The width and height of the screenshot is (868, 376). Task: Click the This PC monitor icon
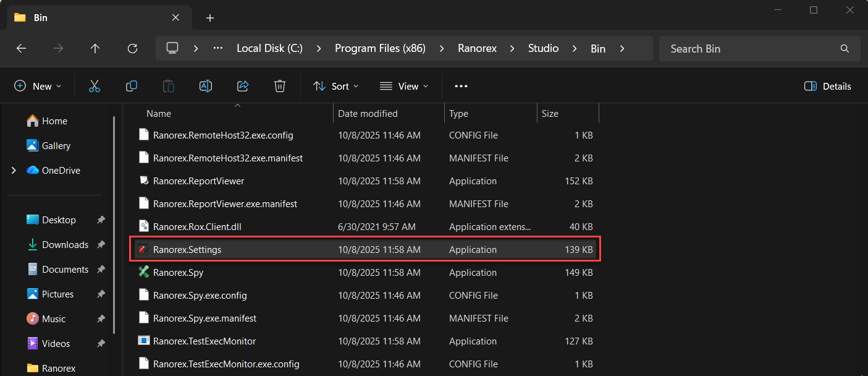pos(172,48)
